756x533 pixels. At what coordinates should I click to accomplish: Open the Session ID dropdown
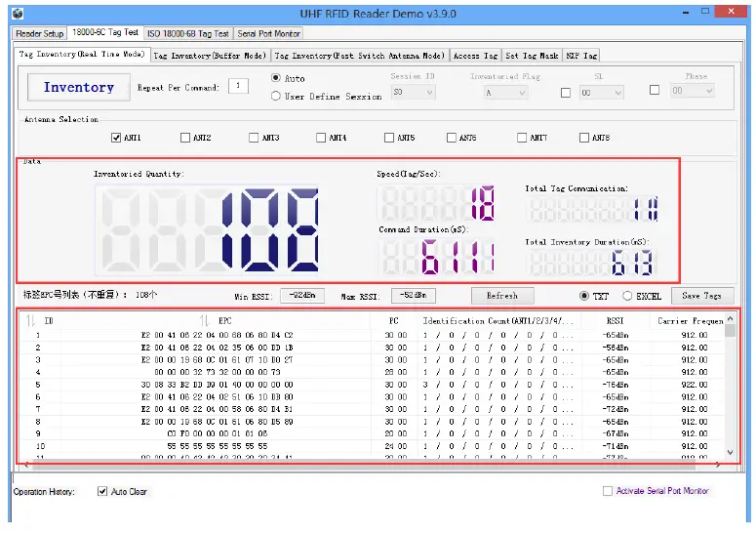[x=413, y=92]
